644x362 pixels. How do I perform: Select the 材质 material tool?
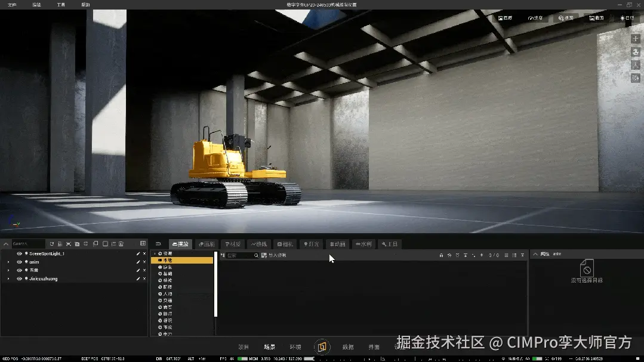tap(232, 244)
